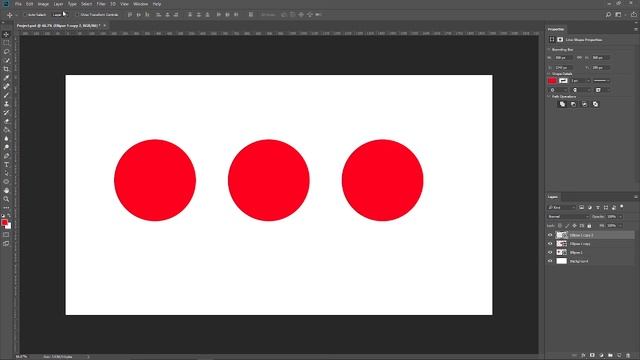Select the Brush tool

[6, 95]
